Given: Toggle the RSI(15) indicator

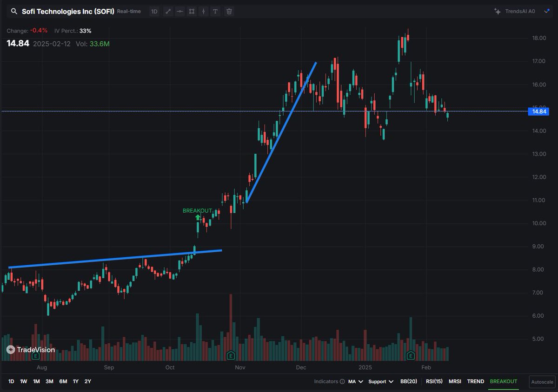Looking at the screenshot, I should pyautogui.click(x=434, y=381).
